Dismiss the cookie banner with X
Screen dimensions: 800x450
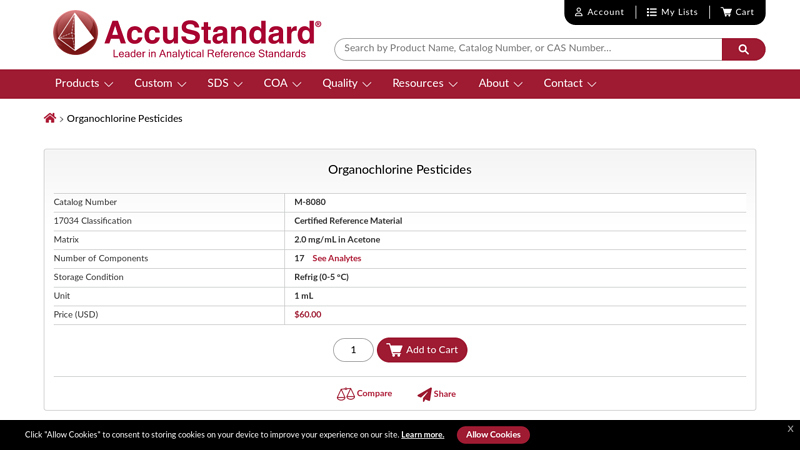(x=790, y=429)
